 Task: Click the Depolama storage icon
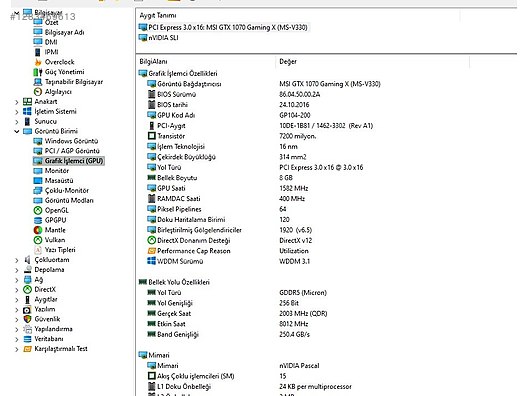click(27, 270)
